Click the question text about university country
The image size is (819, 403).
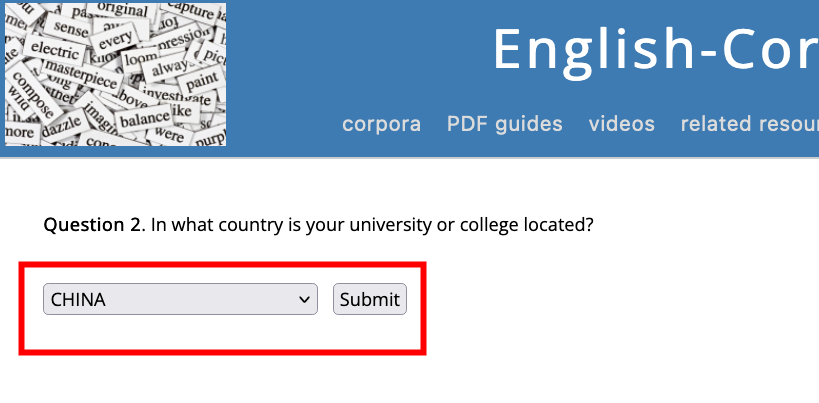pos(372,225)
